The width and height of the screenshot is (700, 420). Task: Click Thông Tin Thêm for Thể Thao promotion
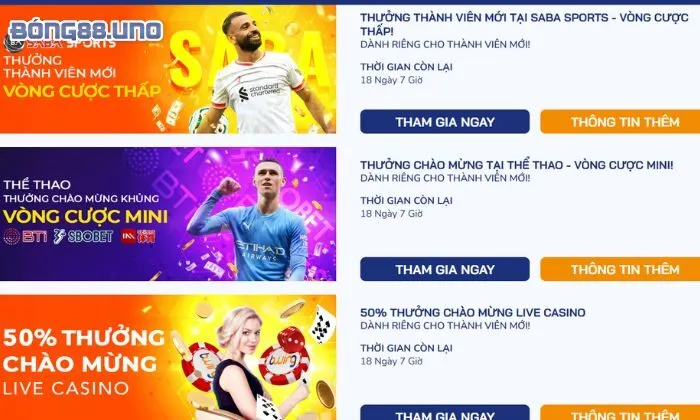[620, 269]
